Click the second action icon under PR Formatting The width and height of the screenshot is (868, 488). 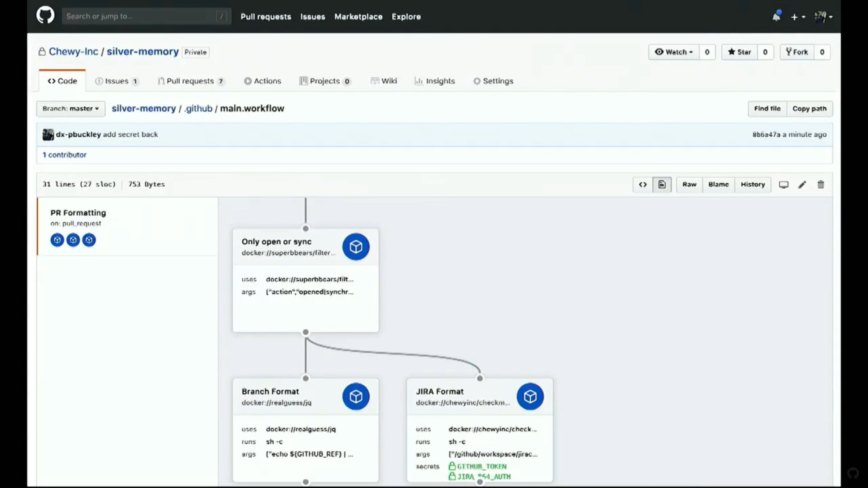73,240
